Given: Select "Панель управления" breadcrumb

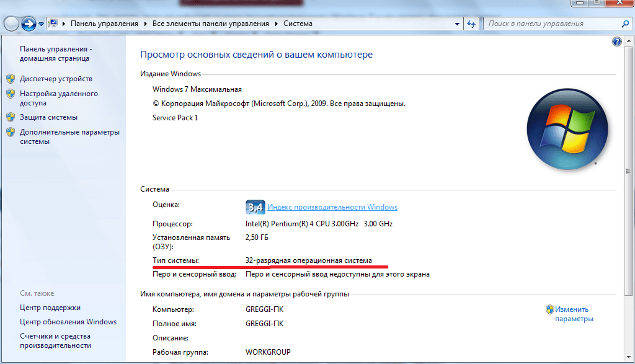Looking at the screenshot, I should [x=104, y=24].
